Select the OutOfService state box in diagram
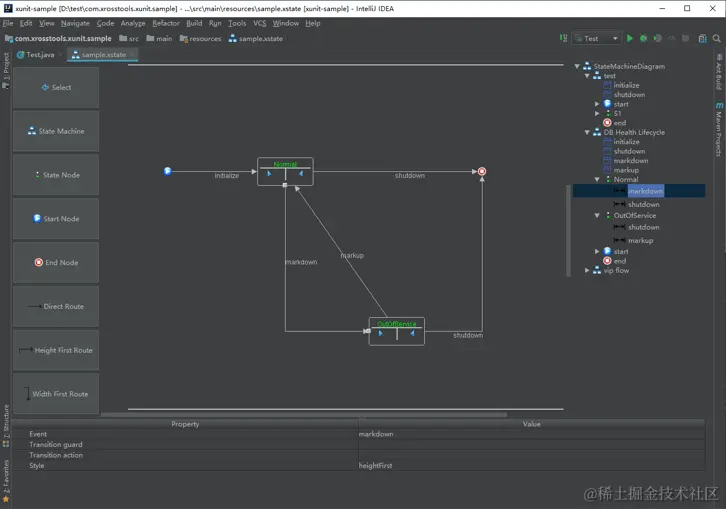 (x=397, y=331)
